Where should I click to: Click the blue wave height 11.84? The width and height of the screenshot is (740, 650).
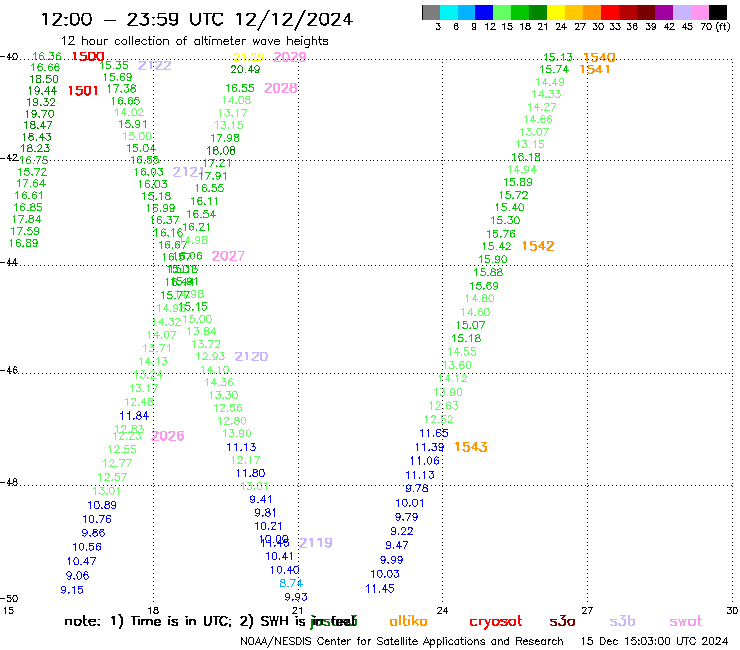pyautogui.click(x=134, y=416)
